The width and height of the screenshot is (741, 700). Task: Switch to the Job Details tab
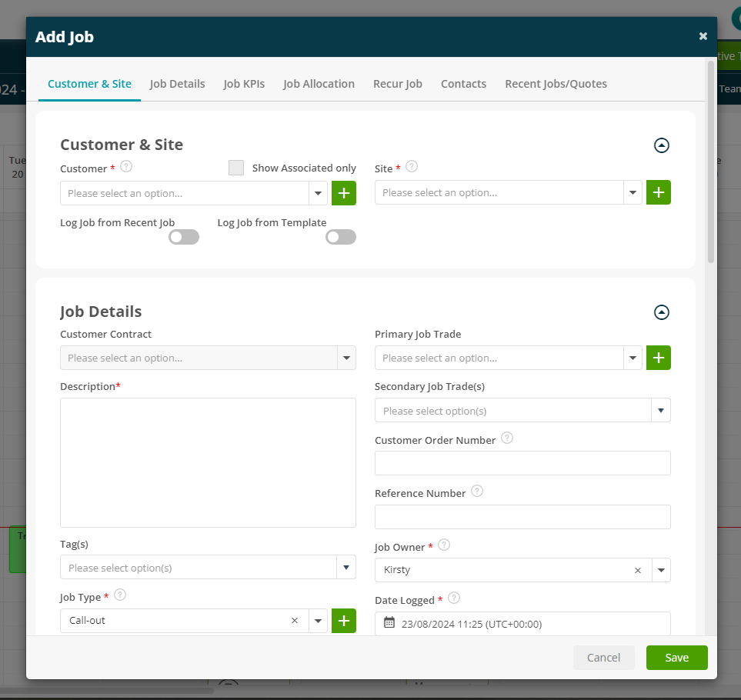[x=177, y=84]
